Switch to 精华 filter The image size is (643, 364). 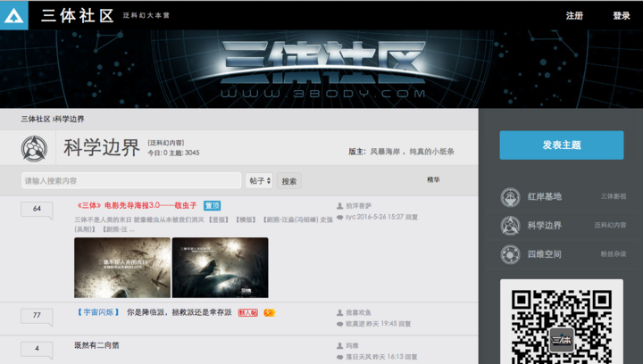[433, 179]
